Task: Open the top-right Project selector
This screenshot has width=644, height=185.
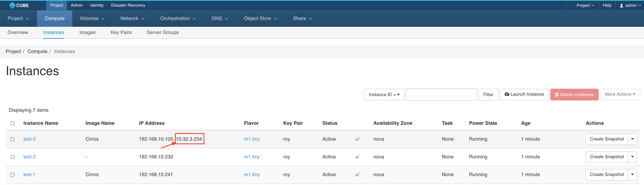Action: coord(585,5)
